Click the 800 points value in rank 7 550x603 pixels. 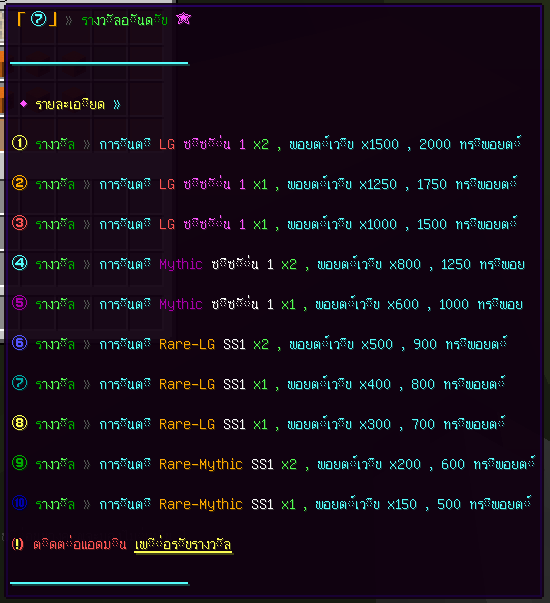pos(423,385)
